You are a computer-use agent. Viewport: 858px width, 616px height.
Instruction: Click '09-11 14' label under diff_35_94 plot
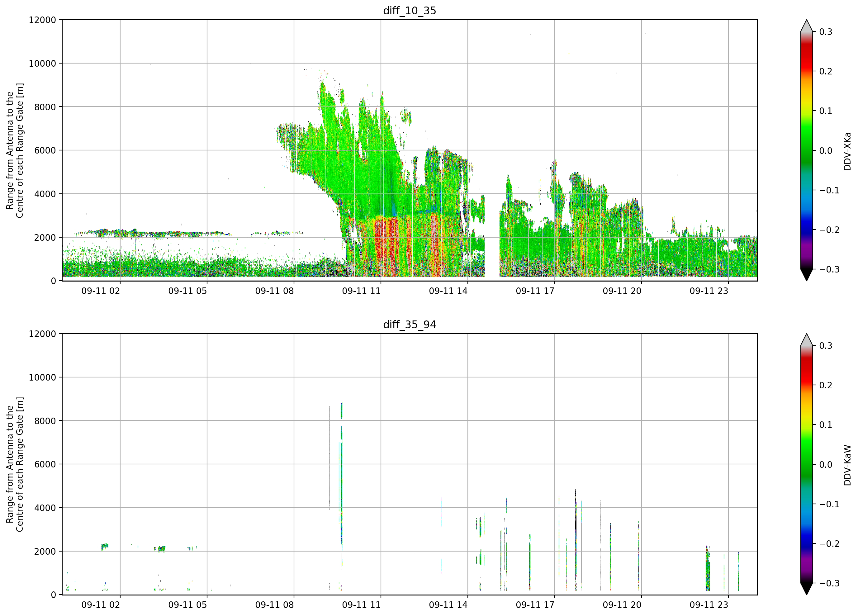pyautogui.click(x=448, y=605)
